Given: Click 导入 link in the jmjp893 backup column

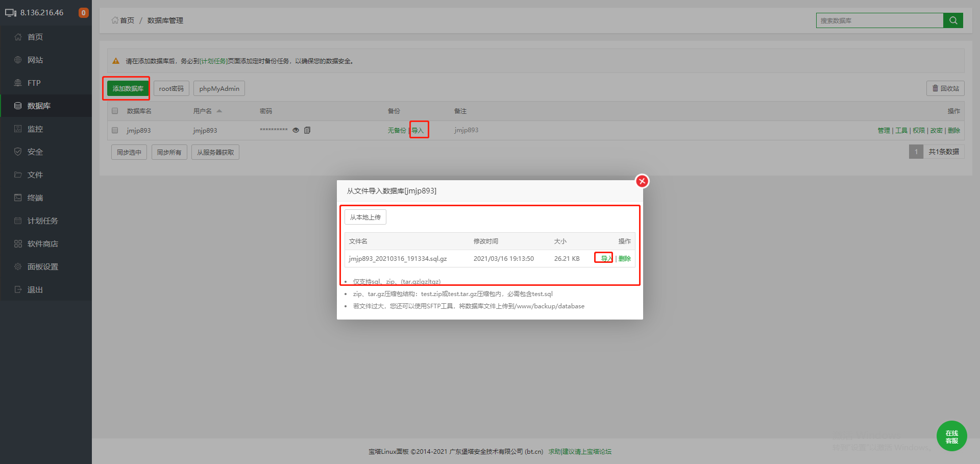Looking at the screenshot, I should pyautogui.click(x=418, y=130).
